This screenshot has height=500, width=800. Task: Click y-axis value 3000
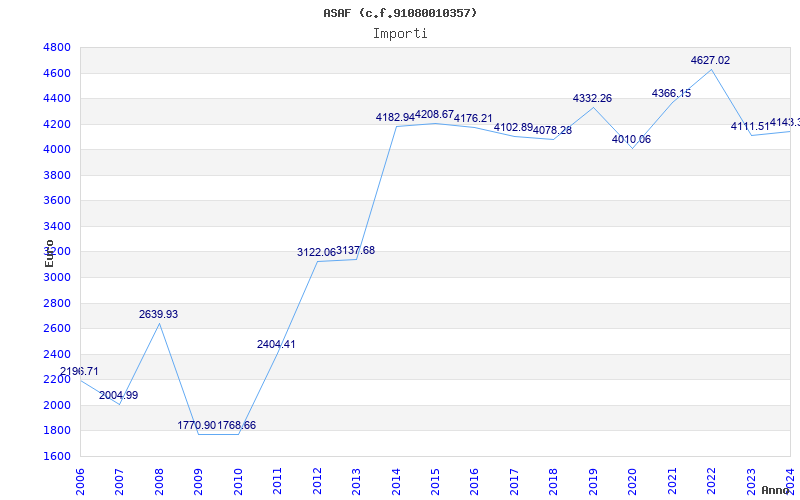[x=57, y=278]
